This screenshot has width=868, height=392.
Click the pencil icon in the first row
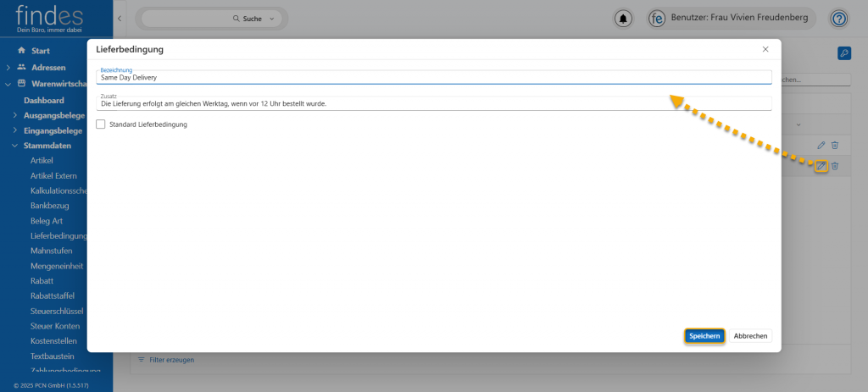821,146
